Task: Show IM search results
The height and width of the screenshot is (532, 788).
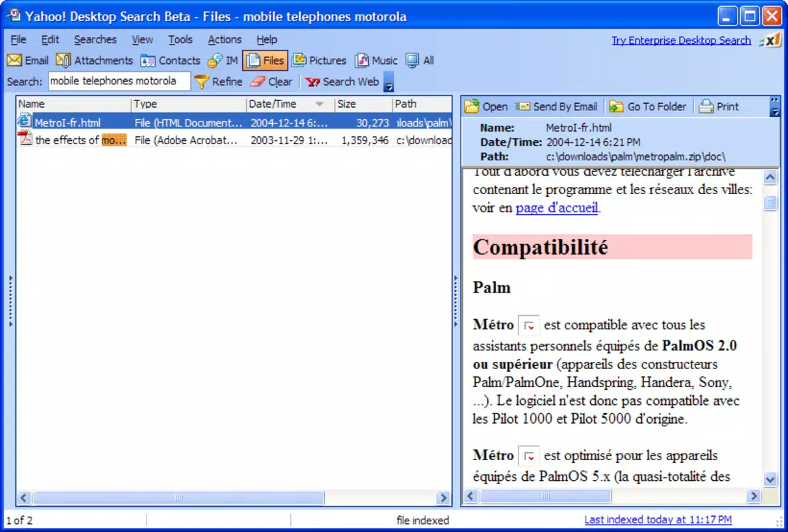Action: point(223,61)
